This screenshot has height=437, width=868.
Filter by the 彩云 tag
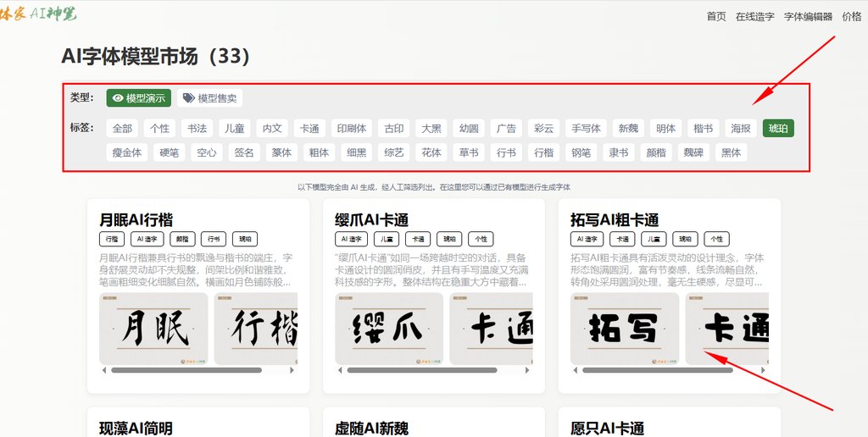543,129
